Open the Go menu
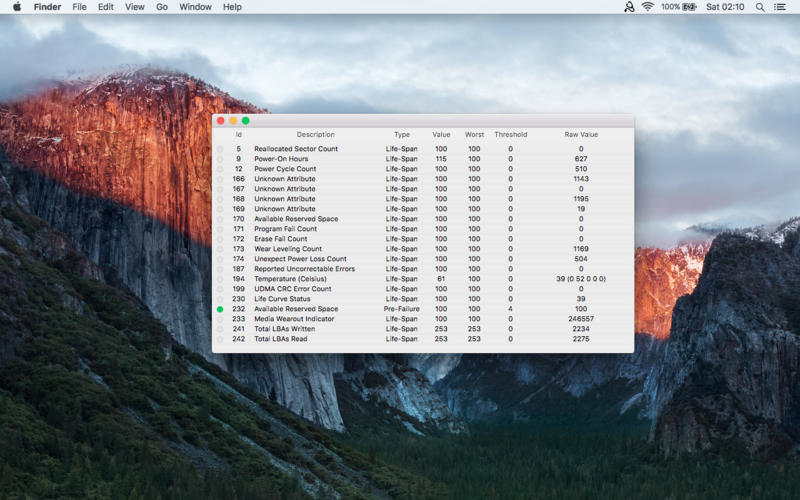The height and width of the screenshot is (500, 800). tap(162, 7)
